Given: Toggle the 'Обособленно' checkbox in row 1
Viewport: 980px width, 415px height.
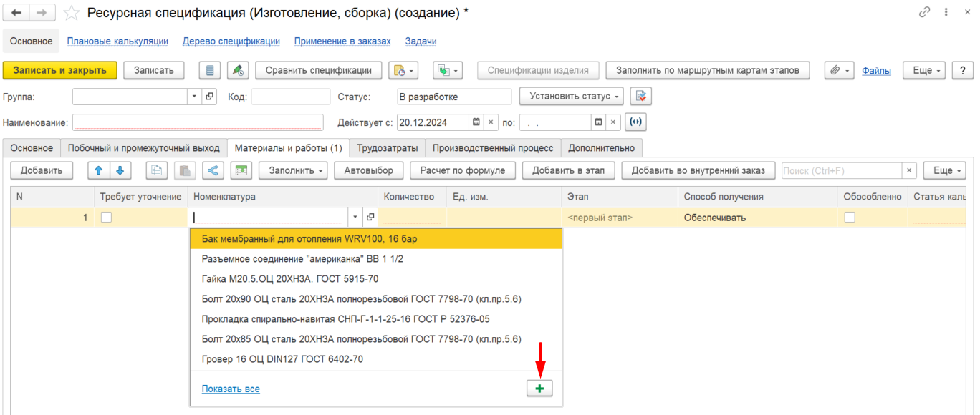Looking at the screenshot, I should (850, 218).
